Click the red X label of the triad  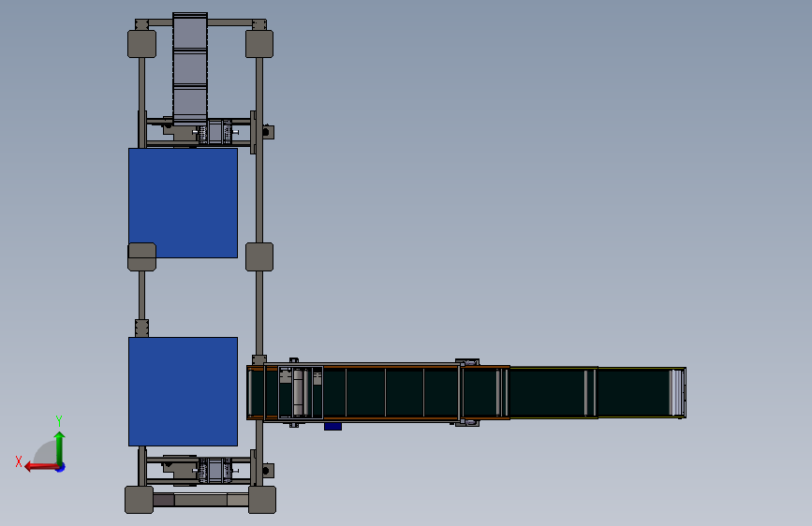[x=19, y=461]
